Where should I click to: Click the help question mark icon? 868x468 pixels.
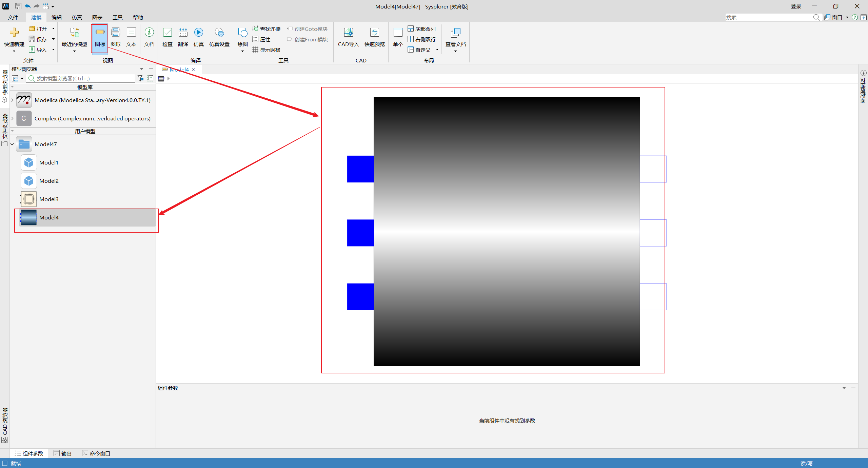[x=855, y=17]
